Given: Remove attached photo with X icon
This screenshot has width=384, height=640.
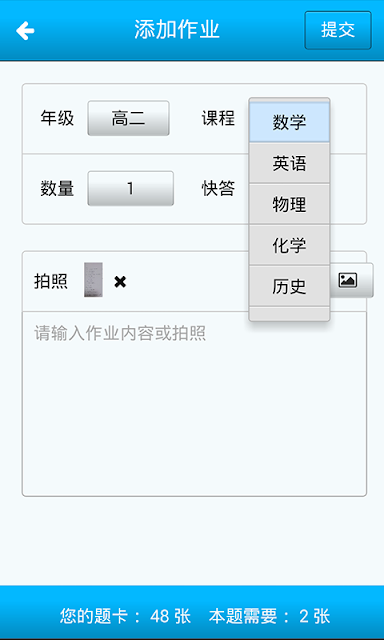Looking at the screenshot, I should pos(120,282).
